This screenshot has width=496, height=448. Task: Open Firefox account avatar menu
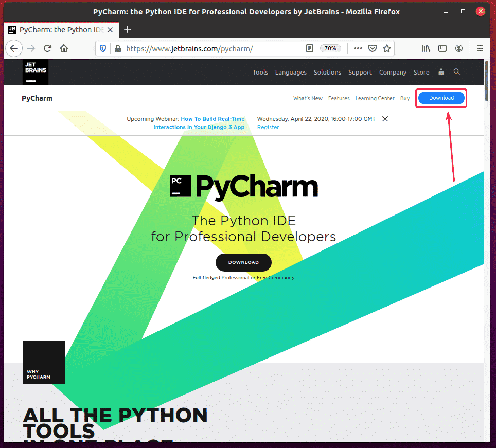459,48
